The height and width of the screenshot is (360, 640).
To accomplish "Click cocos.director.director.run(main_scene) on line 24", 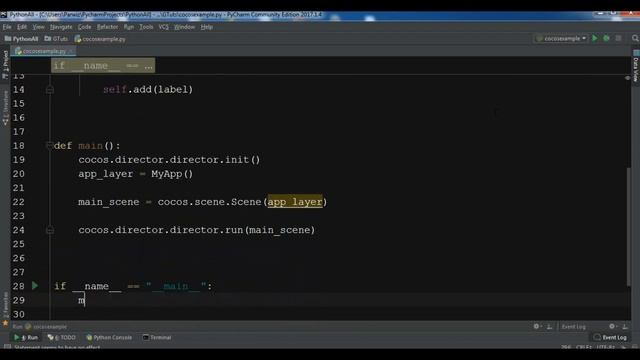I will pos(196,230).
